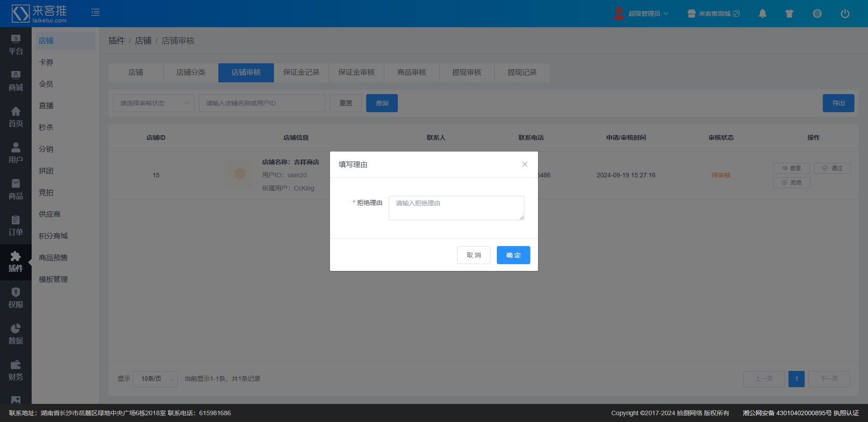Open the 权限 permissions sidebar icon
868x422 pixels.
coord(16,298)
